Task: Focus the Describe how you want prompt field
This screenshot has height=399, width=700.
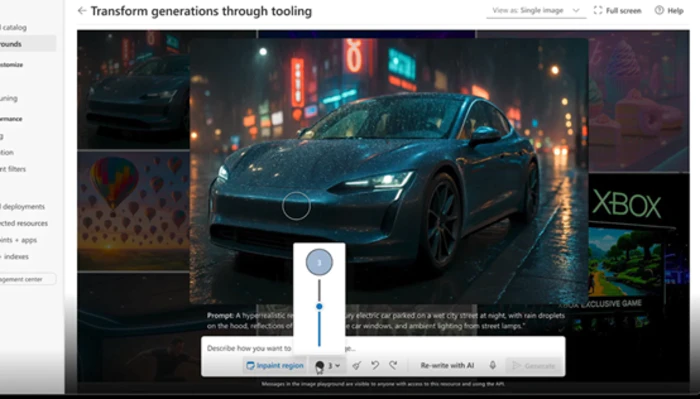Action: 383,348
